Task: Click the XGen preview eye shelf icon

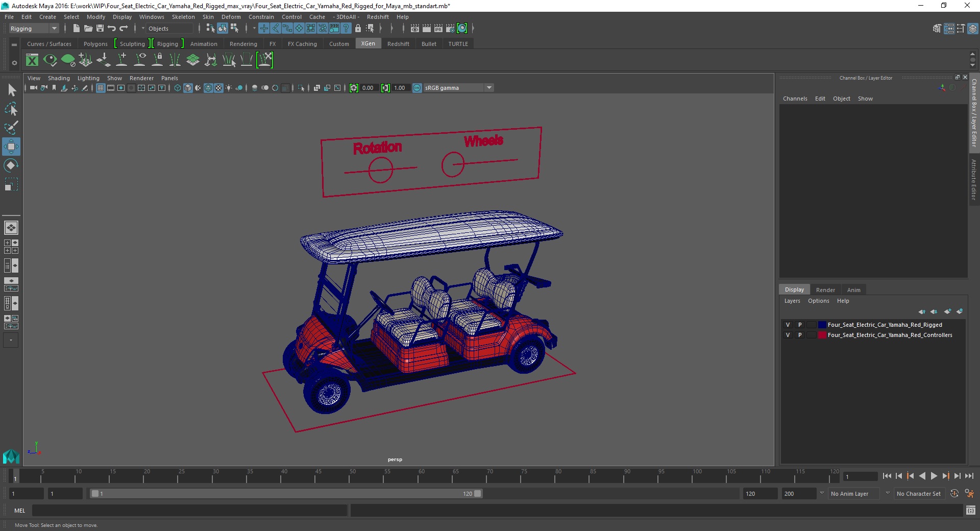Action: (x=50, y=60)
